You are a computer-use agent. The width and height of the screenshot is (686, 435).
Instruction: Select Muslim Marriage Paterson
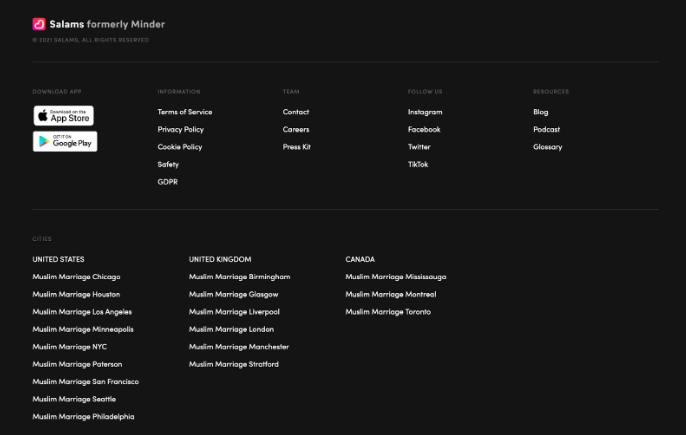(x=77, y=364)
